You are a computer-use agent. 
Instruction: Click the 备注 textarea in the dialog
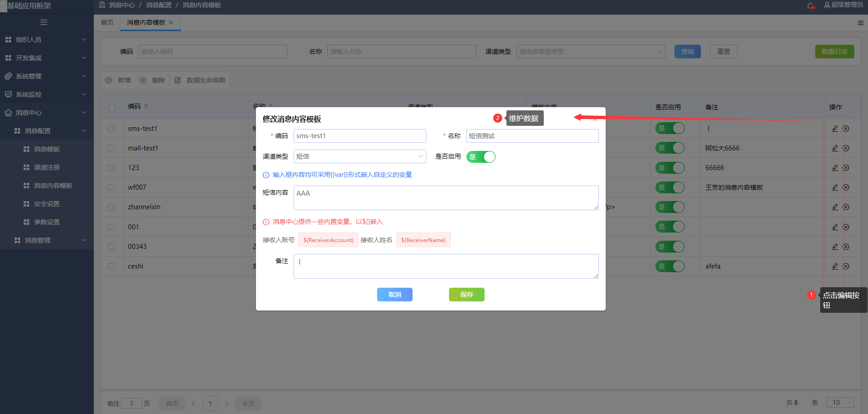[x=446, y=266]
